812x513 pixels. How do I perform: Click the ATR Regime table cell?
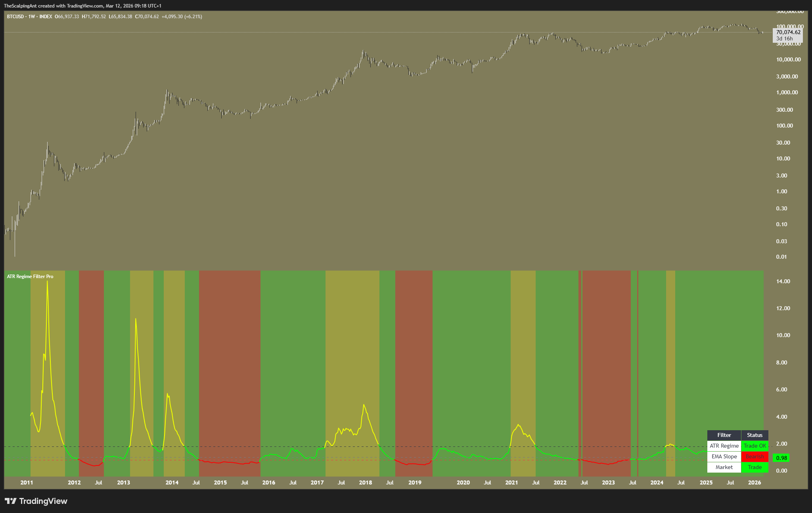point(724,446)
